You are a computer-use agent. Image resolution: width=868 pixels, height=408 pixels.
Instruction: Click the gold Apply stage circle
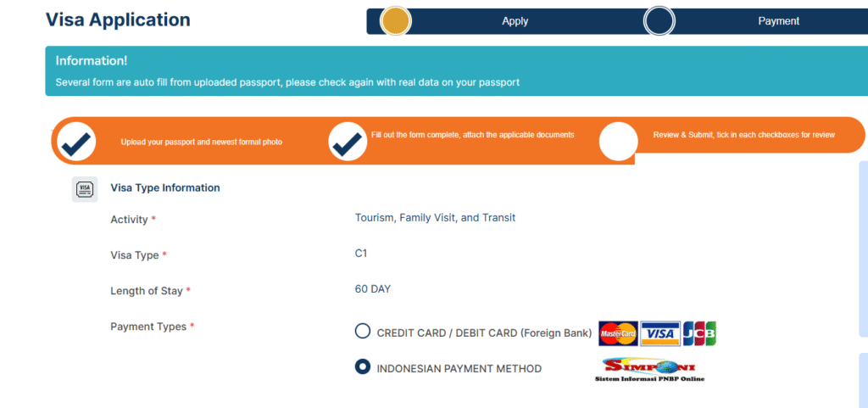click(395, 21)
